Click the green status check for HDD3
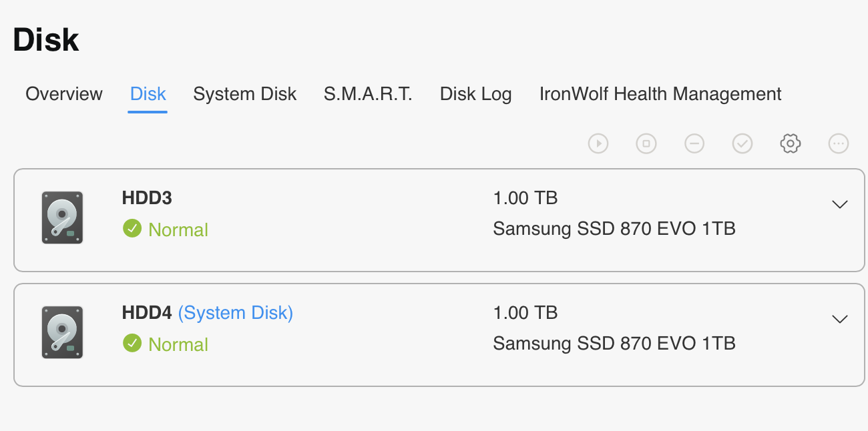The image size is (868, 431). pos(132,229)
